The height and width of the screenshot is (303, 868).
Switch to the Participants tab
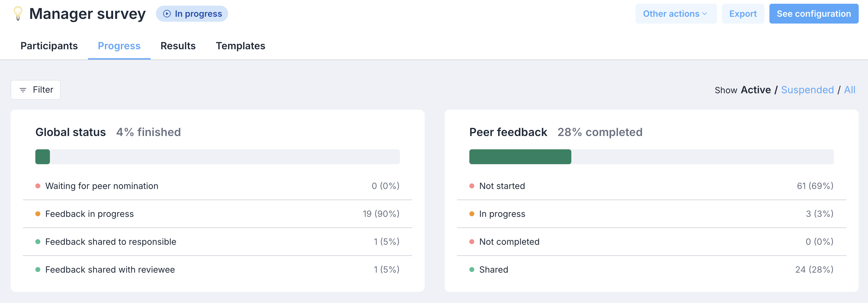49,46
